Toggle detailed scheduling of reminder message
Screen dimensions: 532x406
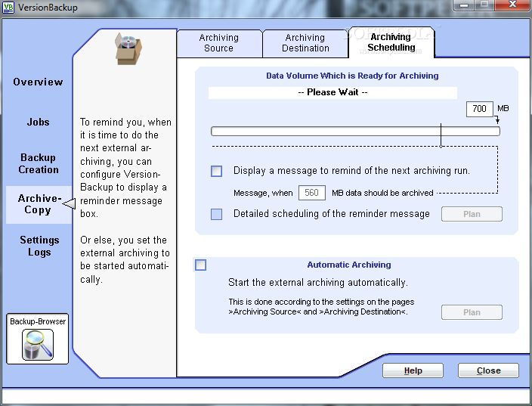pyautogui.click(x=216, y=214)
